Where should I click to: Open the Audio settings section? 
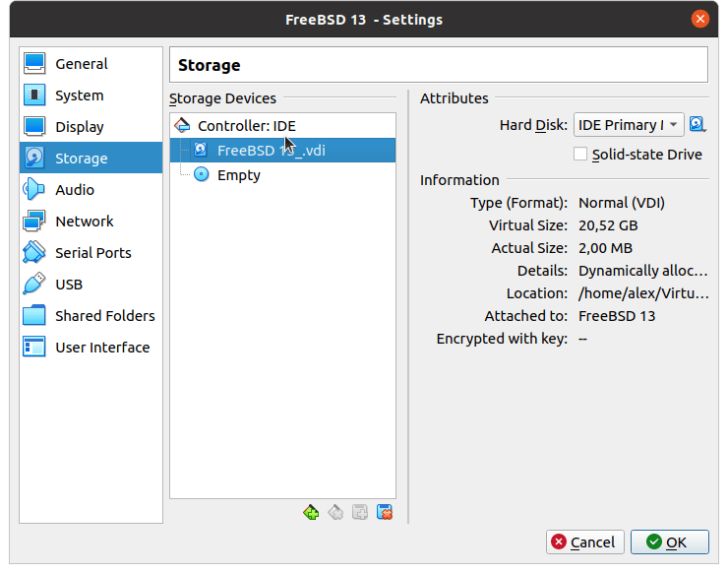[x=91, y=190]
